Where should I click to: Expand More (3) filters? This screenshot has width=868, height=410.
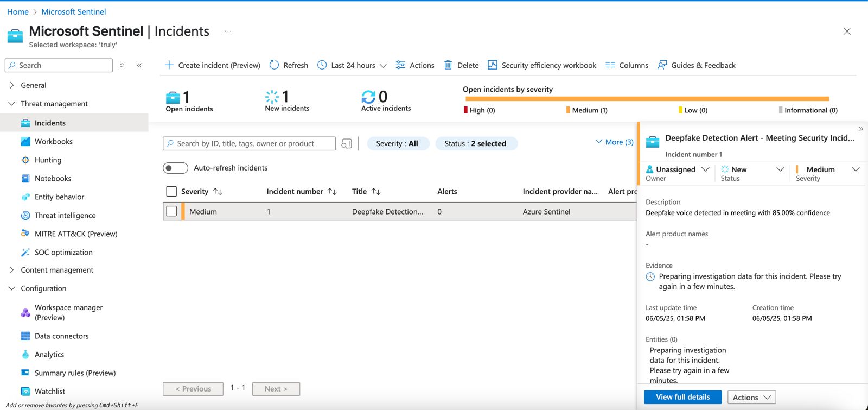pyautogui.click(x=614, y=142)
